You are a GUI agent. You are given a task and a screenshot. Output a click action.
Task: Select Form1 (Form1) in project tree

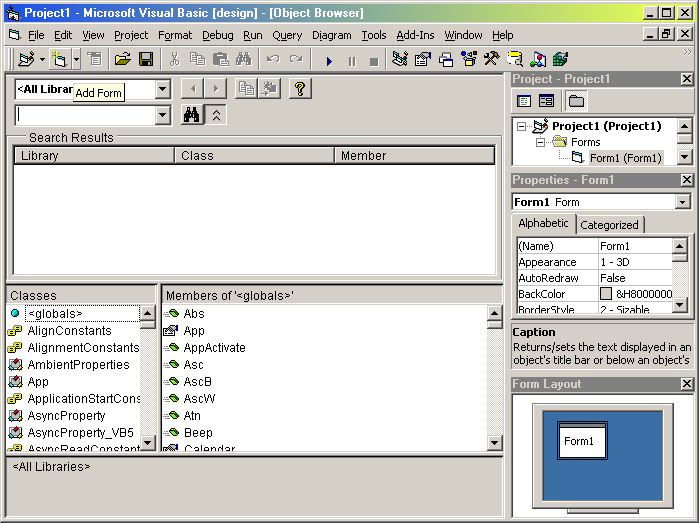pyautogui.click(x=625, y=158)
